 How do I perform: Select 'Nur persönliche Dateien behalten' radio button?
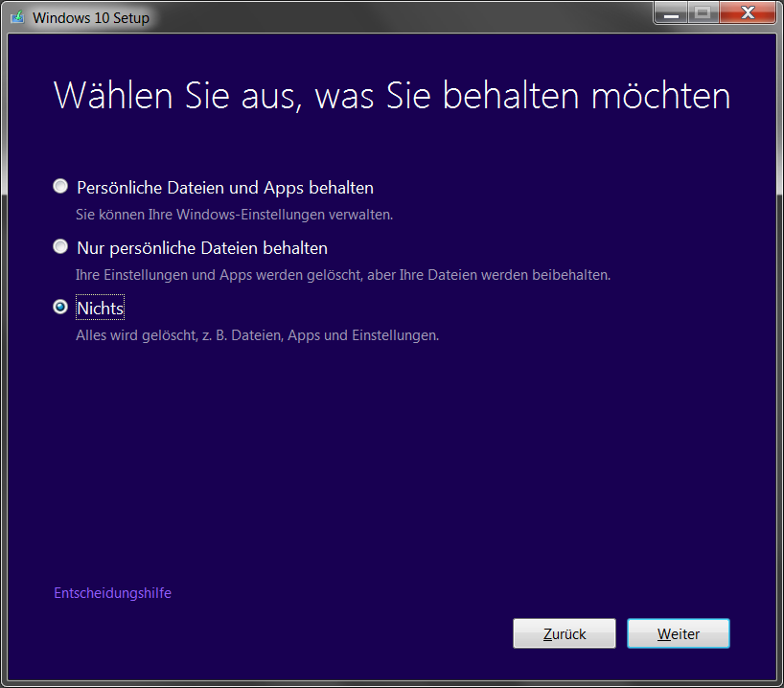tap(60, 246)
